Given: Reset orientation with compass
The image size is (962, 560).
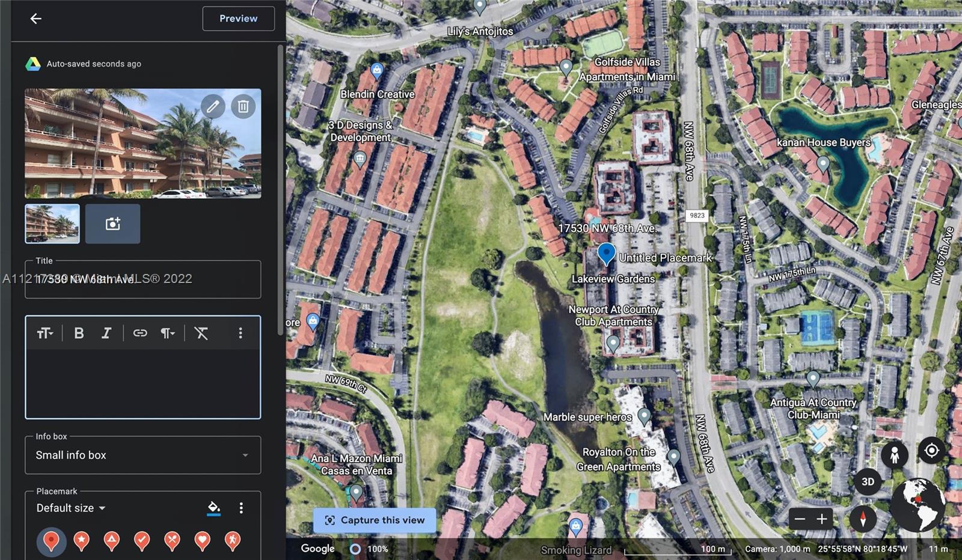Looking at the screenshot, I should click(863, 519).
